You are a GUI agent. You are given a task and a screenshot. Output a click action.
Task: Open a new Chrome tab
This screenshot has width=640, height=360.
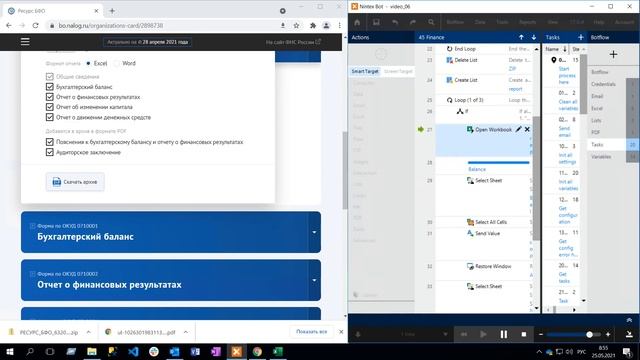coord(112,11)
